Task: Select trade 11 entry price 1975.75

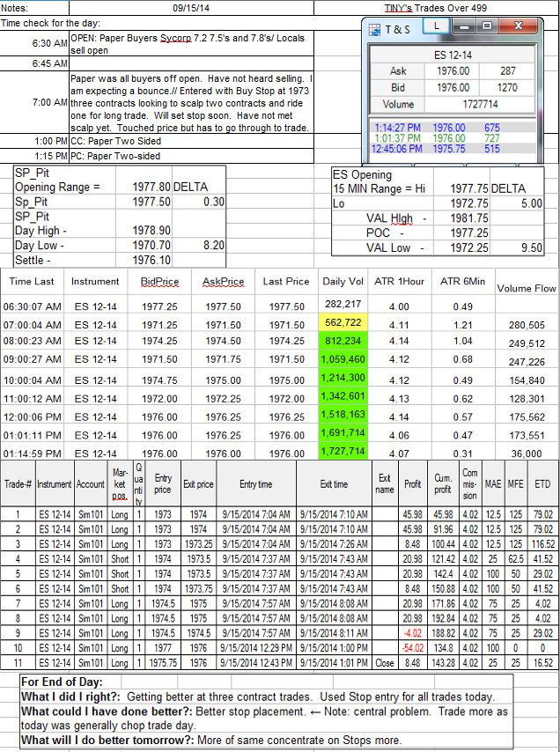Action: tap(163, 663)
